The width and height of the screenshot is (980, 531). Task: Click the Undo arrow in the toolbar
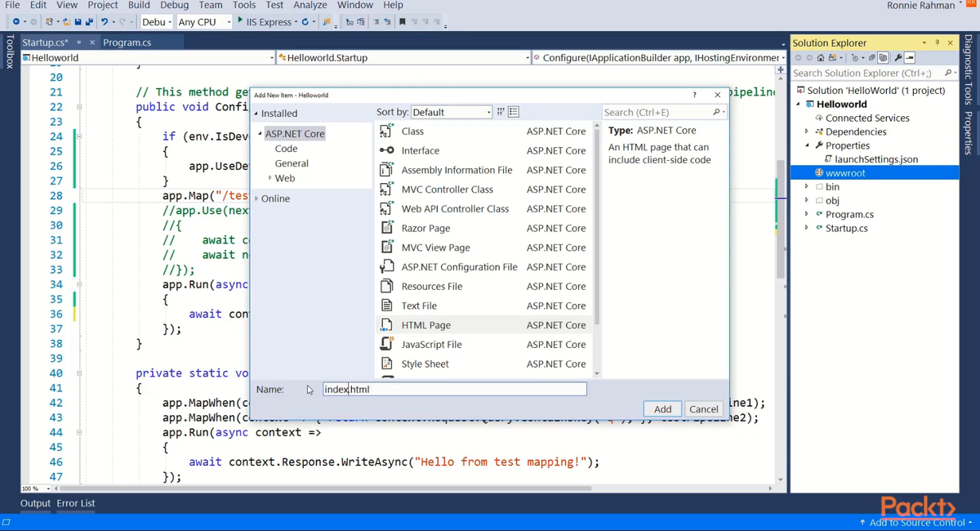[x=105, y=22]
